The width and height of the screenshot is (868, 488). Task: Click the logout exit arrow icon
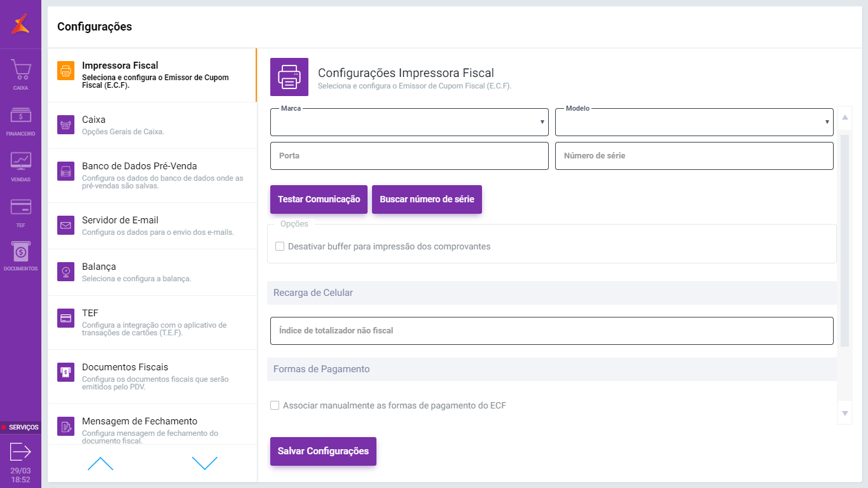point(20,452)
